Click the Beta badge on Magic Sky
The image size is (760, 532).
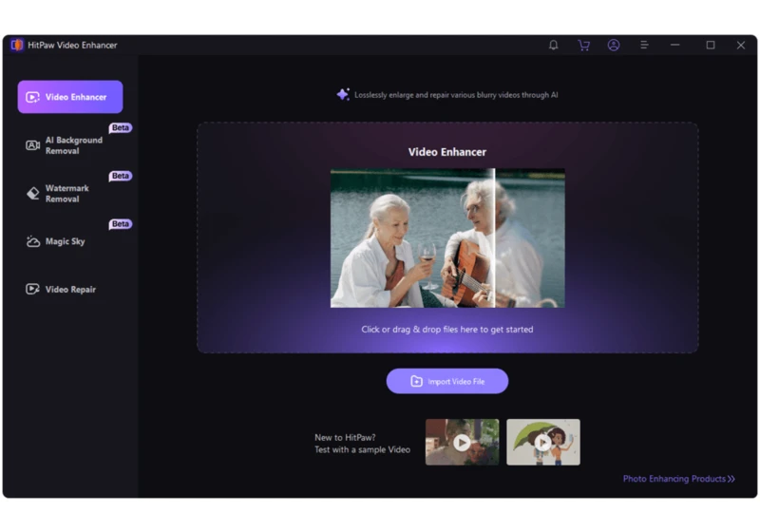(x=121, y=224)
